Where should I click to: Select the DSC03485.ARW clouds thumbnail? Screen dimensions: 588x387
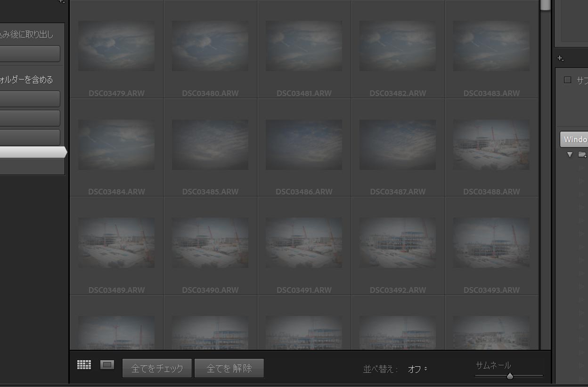(x=210, y=145)
